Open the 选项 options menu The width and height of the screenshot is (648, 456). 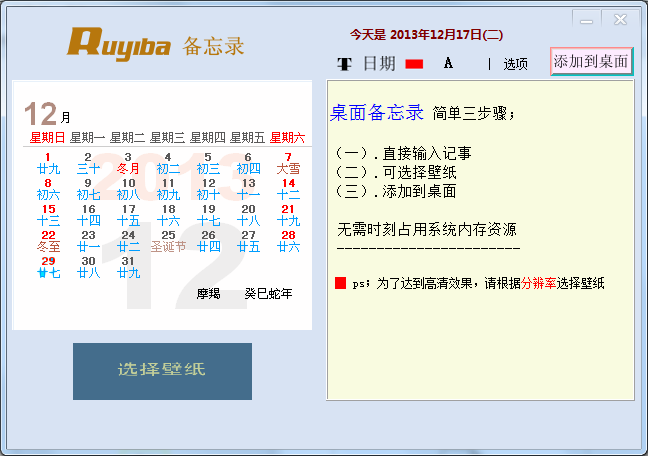pyautogui.click(x=515, y=64)
